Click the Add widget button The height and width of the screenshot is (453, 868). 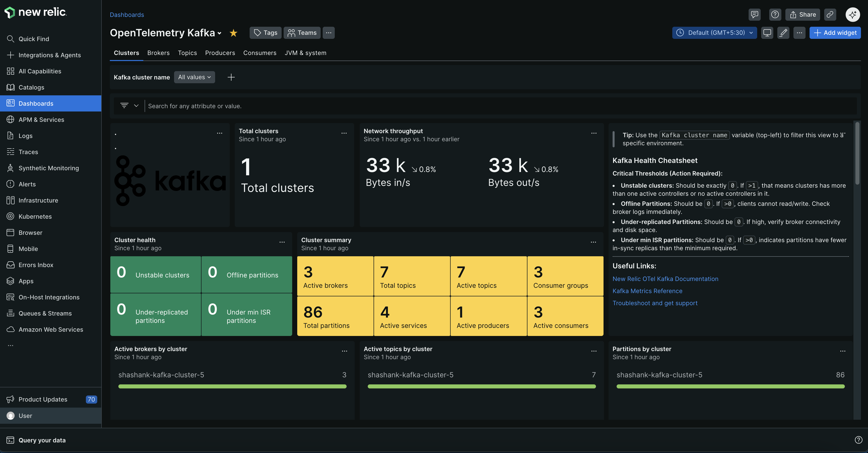coord(835,33)
